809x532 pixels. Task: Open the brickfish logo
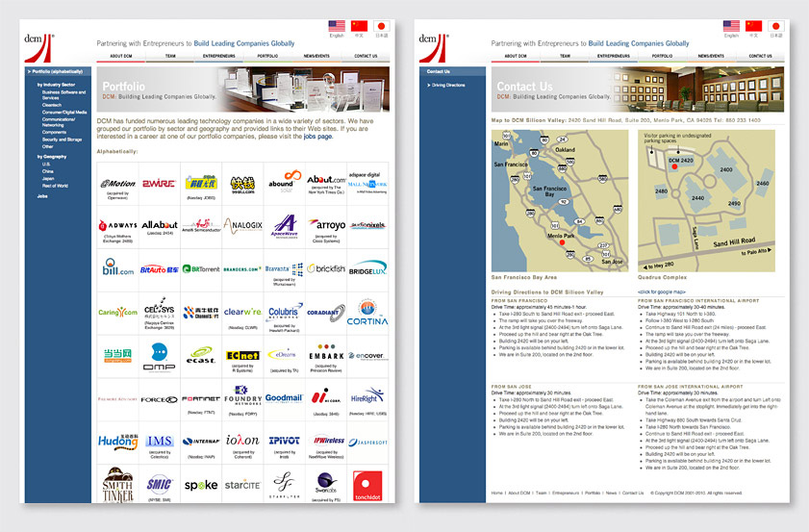coord(326,268)
